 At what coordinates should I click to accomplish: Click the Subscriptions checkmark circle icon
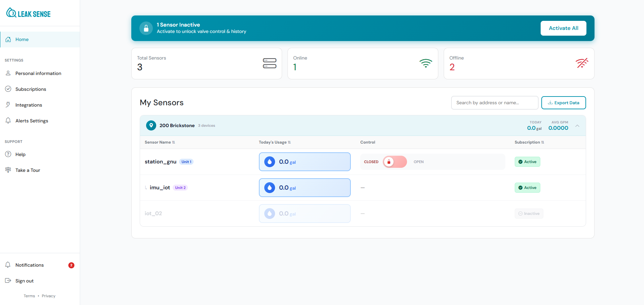click(8, 89)
